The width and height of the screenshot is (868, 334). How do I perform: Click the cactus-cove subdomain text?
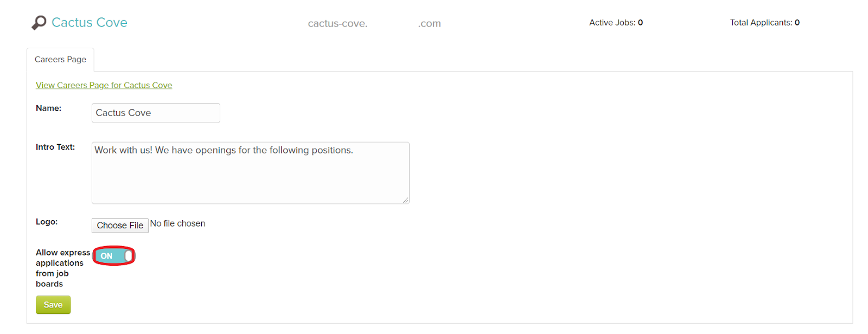[337, 23]
